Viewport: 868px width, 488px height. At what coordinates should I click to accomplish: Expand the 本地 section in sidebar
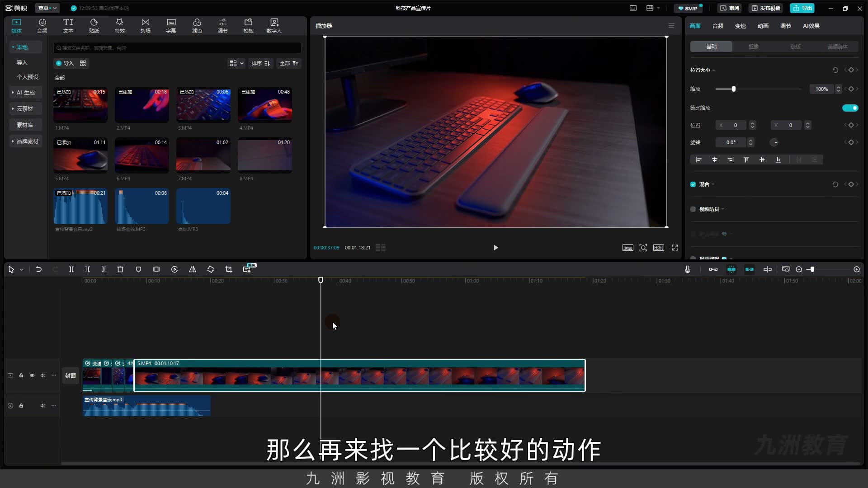[26, 47]
